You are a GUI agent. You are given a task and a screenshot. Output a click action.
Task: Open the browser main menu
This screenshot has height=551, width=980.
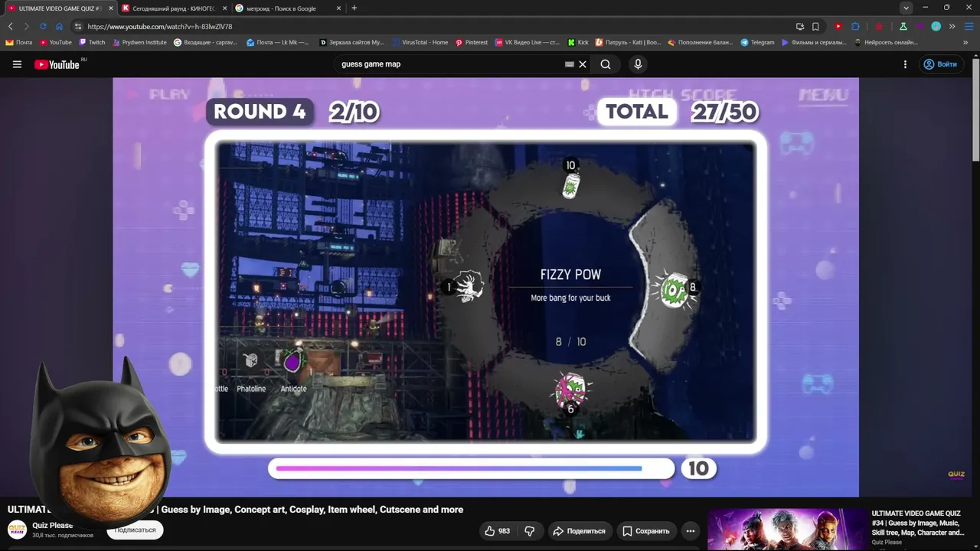click(968, 26)
